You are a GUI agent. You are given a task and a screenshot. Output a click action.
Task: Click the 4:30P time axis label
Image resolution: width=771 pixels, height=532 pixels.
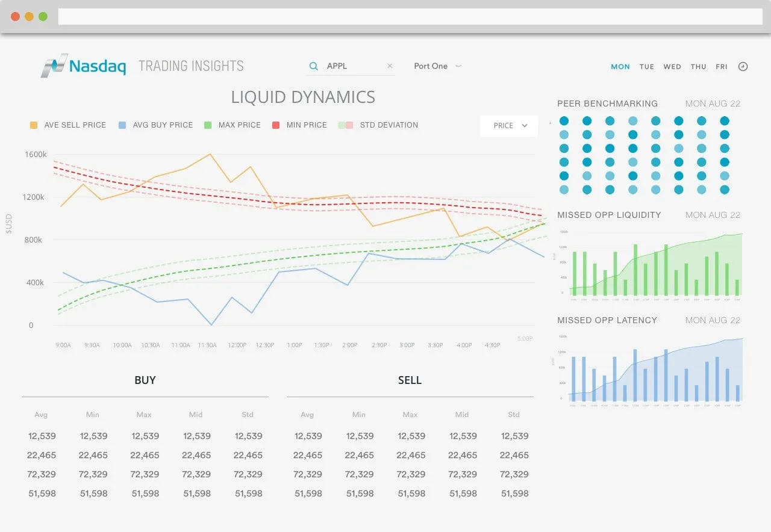coord(493,345)
